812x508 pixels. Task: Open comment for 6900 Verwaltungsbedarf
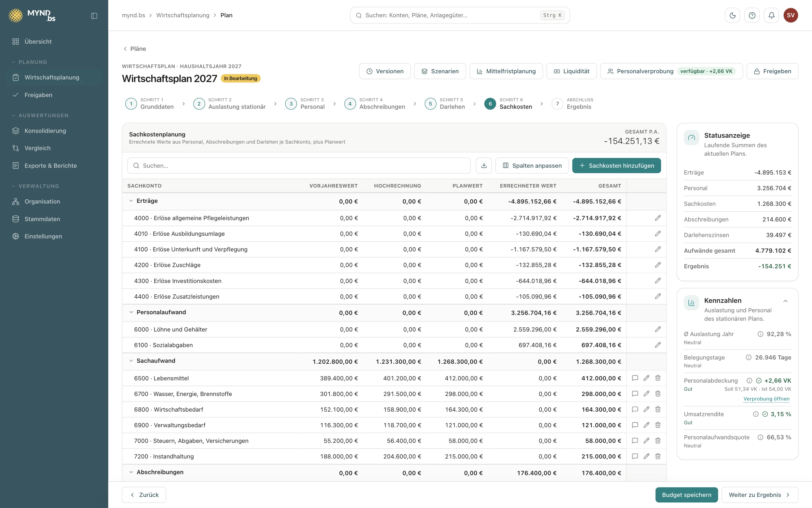tap(635, 425)
